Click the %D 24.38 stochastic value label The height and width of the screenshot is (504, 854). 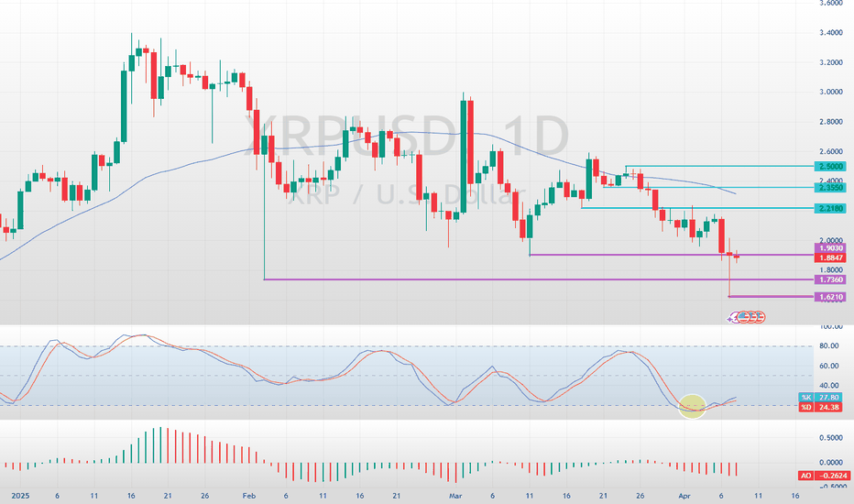820,407
